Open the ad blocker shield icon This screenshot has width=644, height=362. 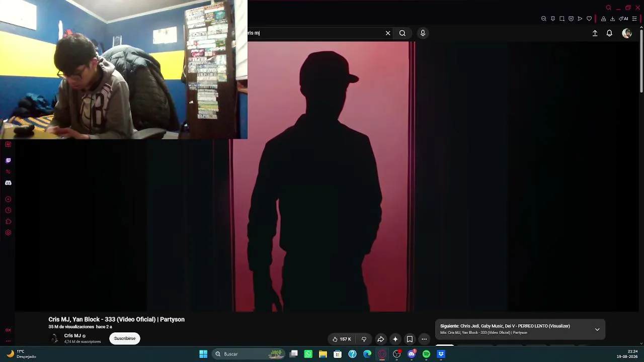click(571, 19)
